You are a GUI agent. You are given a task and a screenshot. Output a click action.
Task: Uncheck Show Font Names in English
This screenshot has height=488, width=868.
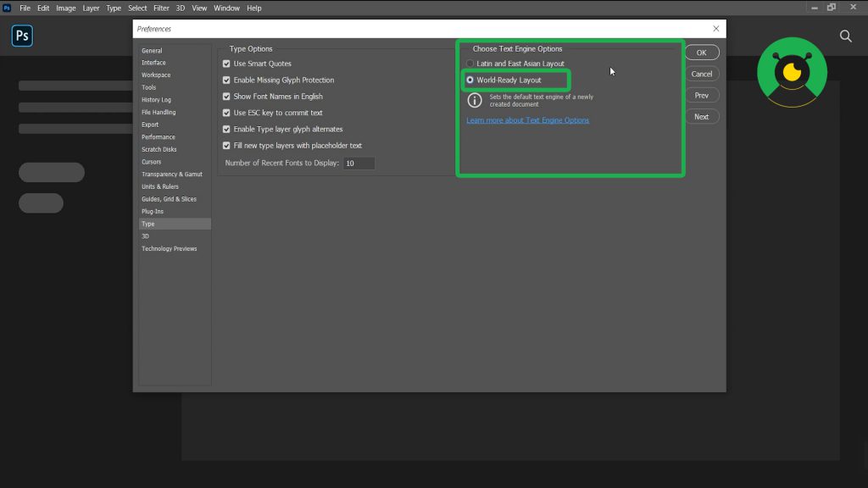[x=226, y=97]
